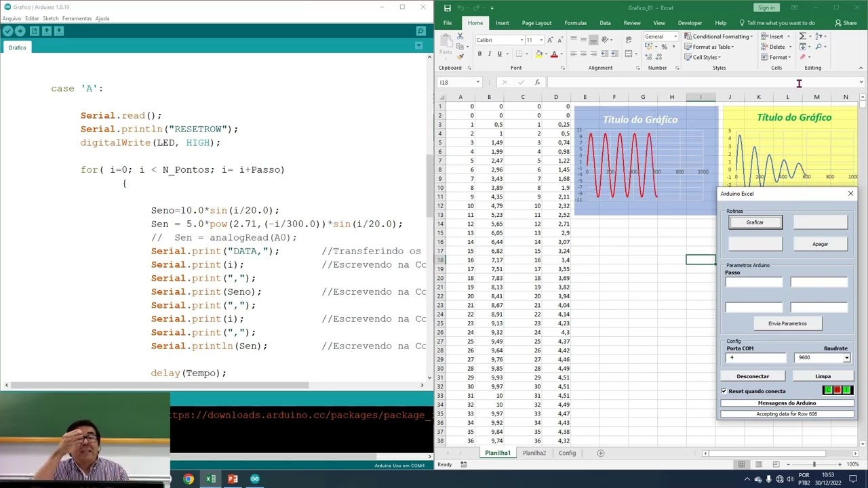
Task: Expand the Conditional Formatting menu
Action: point(717,36)
